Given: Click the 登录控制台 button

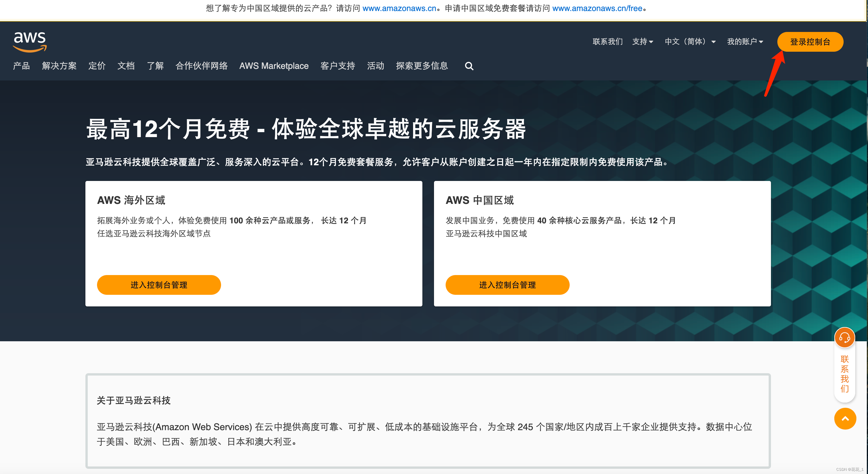Looking at the screenshot, I should [x=810, y=42].
